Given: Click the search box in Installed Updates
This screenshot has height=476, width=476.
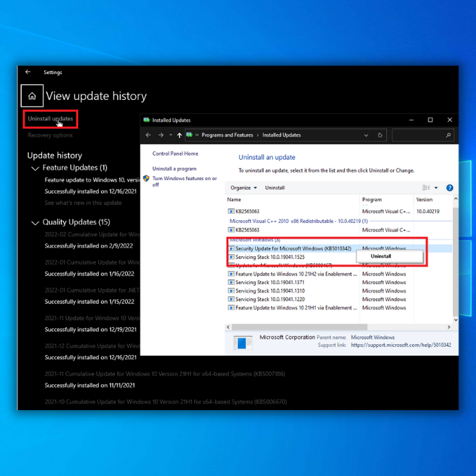Looking at the screenshot, I should pyautogui.click(x=422, y=135).
